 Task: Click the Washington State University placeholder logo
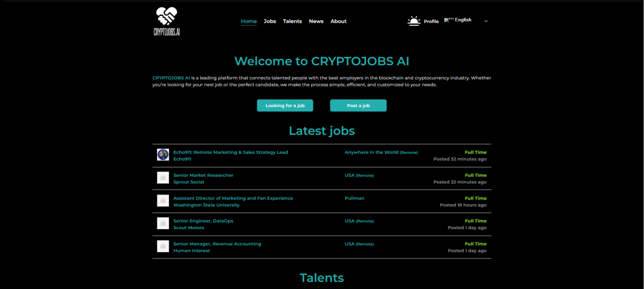tap(163, 201)
